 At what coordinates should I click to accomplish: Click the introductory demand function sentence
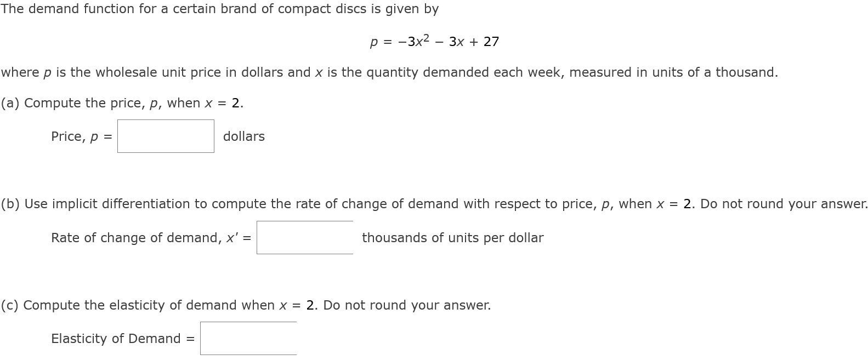click(x=219, y=9)
